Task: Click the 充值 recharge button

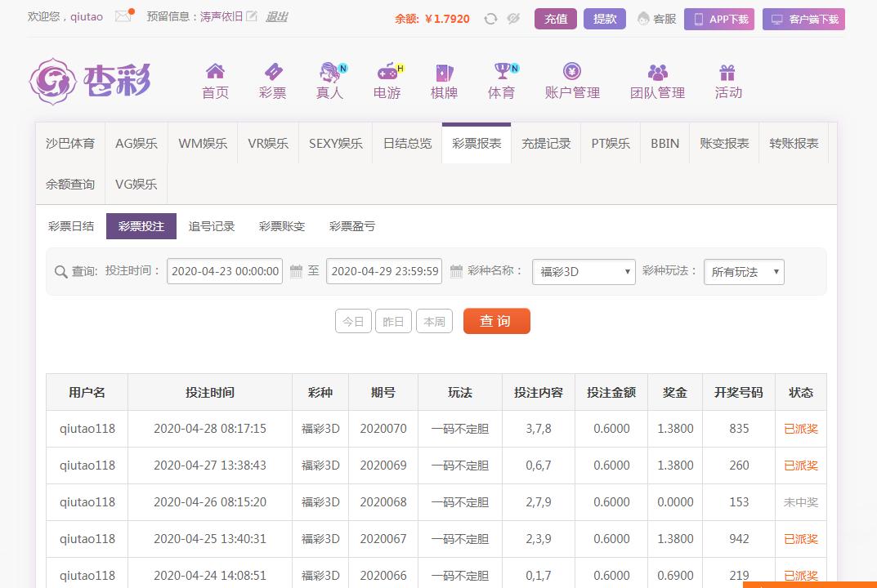Action: click(x=556, y=19)
